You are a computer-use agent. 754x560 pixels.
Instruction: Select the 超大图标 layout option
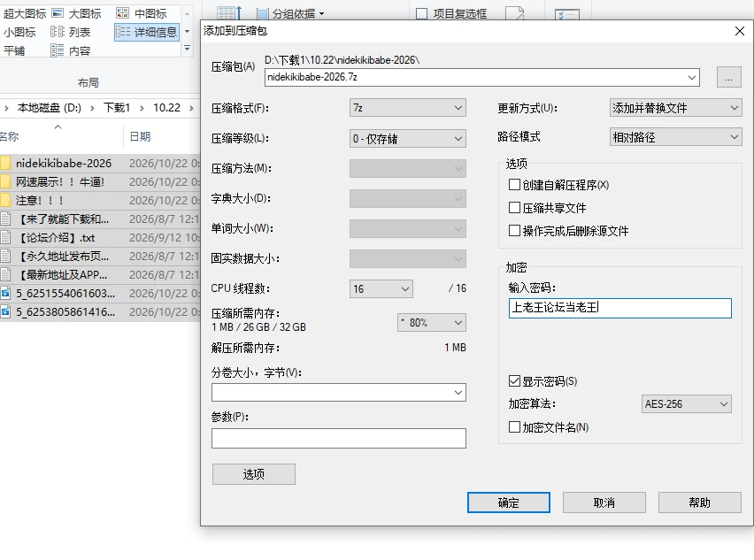click(x=24, y=14)
